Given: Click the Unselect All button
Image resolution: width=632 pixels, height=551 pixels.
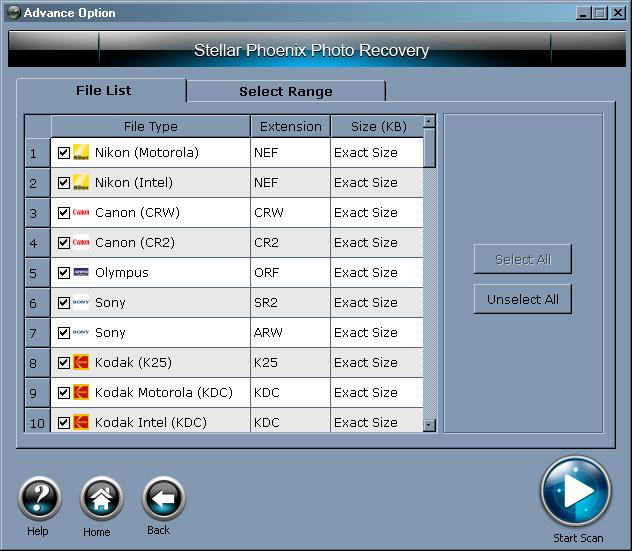Looking at the screenshot, I should [523, 299].
